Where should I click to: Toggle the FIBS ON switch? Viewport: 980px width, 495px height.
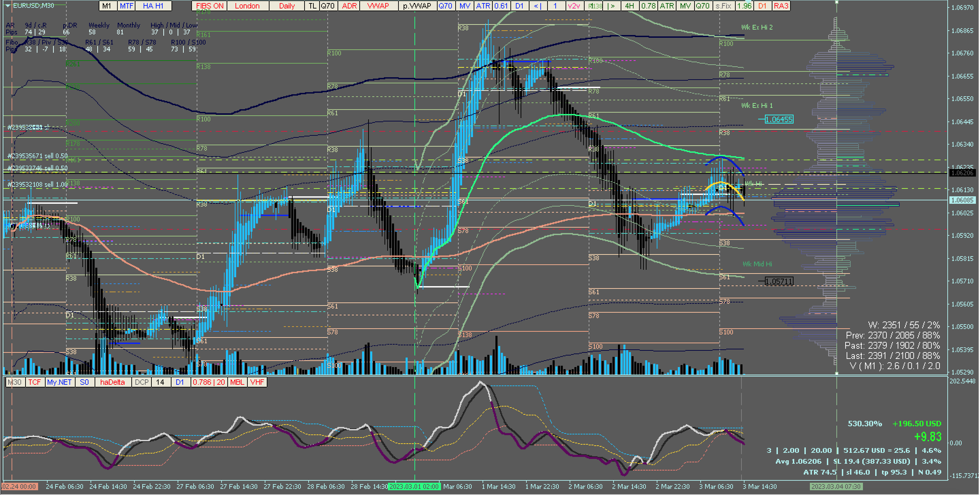[209, 6]
